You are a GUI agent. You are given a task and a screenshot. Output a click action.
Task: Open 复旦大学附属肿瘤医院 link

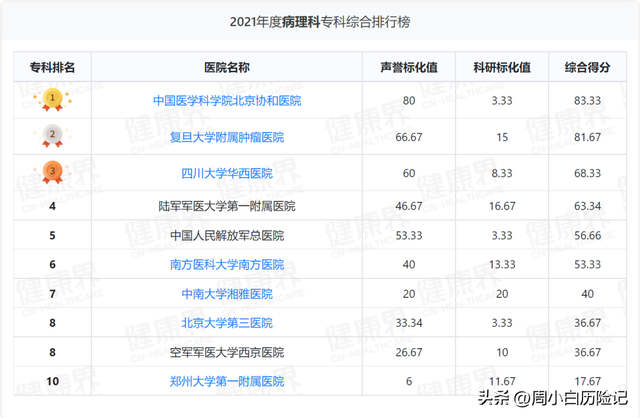pyautogui.click(x=227, y=137)
